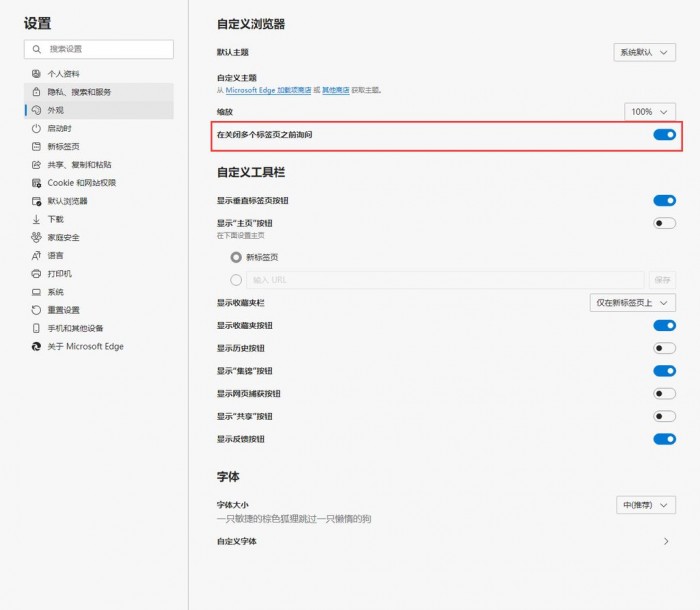This screenshot has width=700, height=610.
Task: Click the 保存 button next to URL field
Action: click(662, 280)
